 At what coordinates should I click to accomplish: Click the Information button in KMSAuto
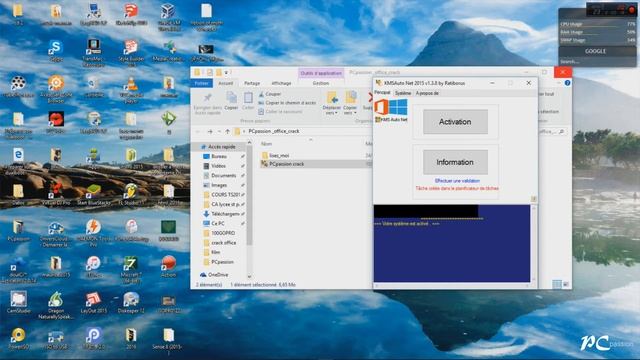tap(455, 162)
